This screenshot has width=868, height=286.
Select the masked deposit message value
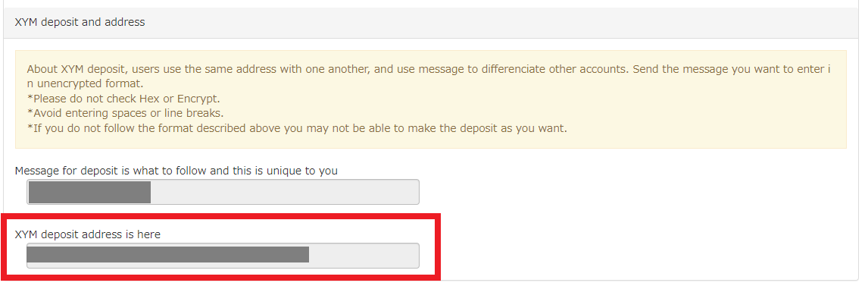[x=89, y=192]
